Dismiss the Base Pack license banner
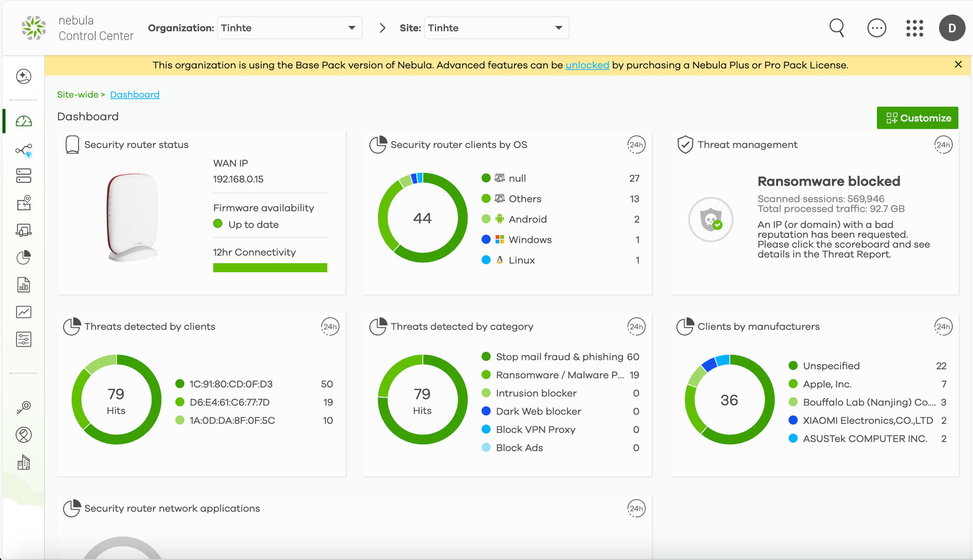Screen dimensions: 973x560 (958, 65)
